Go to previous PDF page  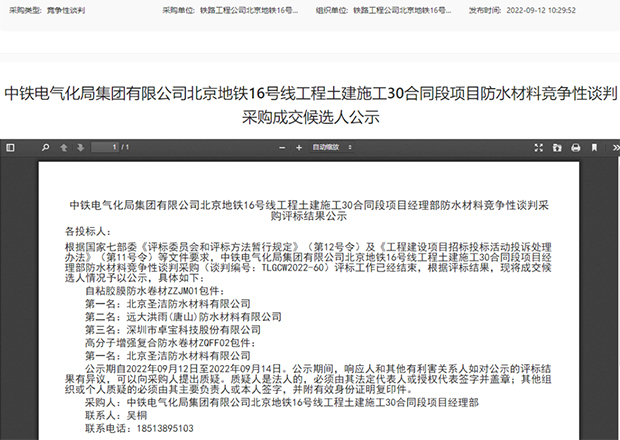tap(64, 148)
